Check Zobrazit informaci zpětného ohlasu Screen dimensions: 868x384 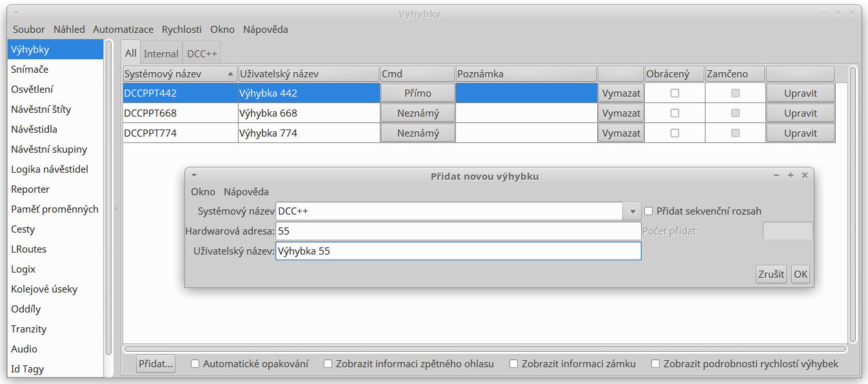(x=328, y=364)
